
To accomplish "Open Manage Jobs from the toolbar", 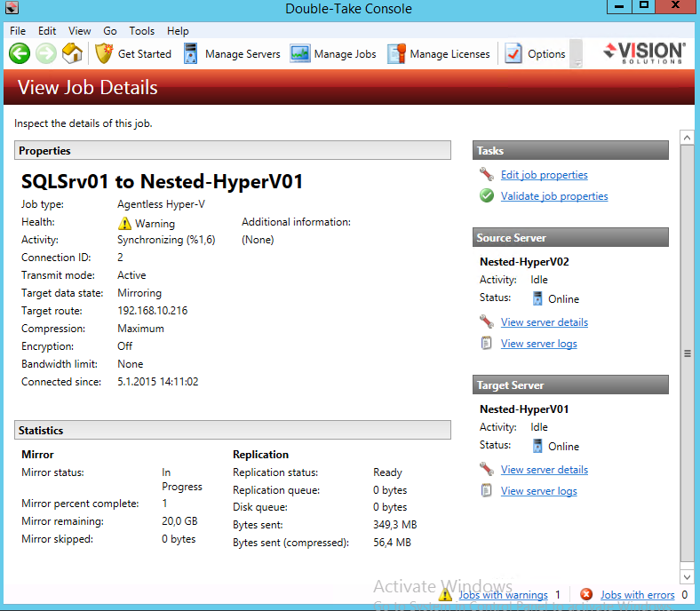I will point(345,54).
